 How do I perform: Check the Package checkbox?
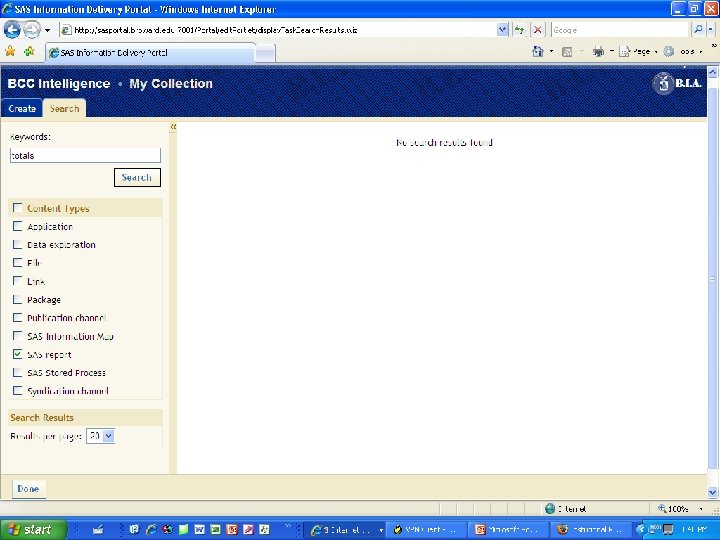[17, 299]
